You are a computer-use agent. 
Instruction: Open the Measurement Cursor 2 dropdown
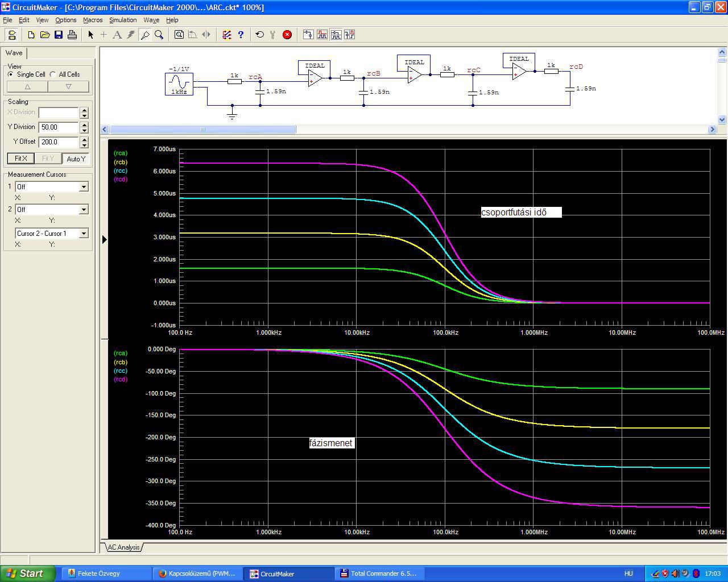84,210
